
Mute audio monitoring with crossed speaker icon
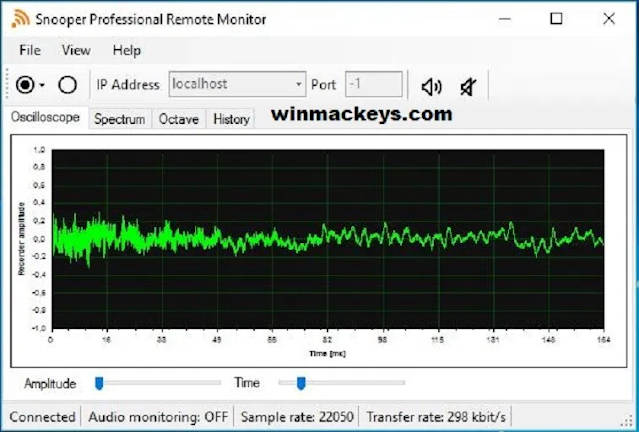click(468, 87)
